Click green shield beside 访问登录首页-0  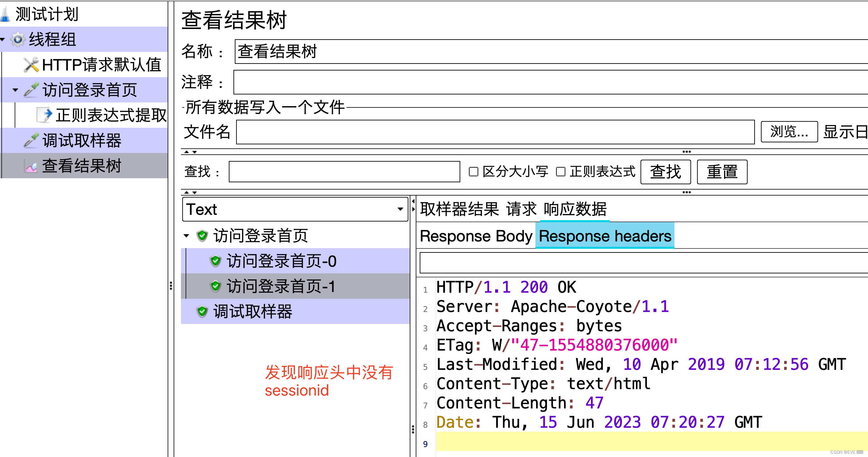tap(216, 261)
